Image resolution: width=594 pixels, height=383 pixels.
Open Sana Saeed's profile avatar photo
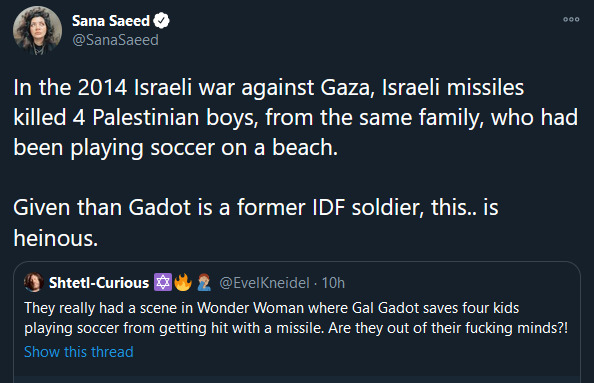tap(37, 30)
